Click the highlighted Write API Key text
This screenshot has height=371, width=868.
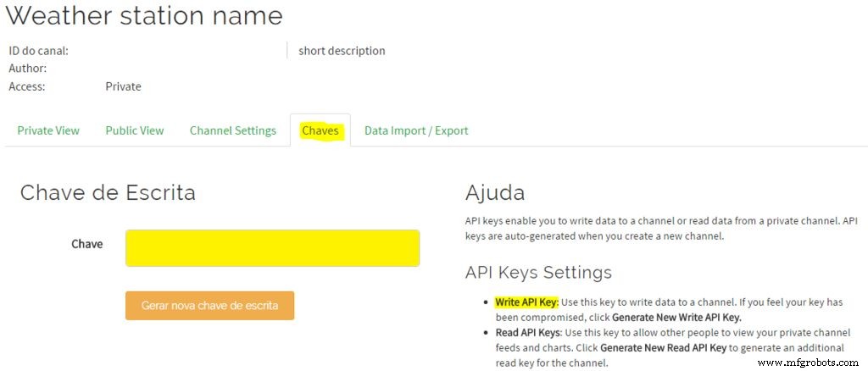526,302
